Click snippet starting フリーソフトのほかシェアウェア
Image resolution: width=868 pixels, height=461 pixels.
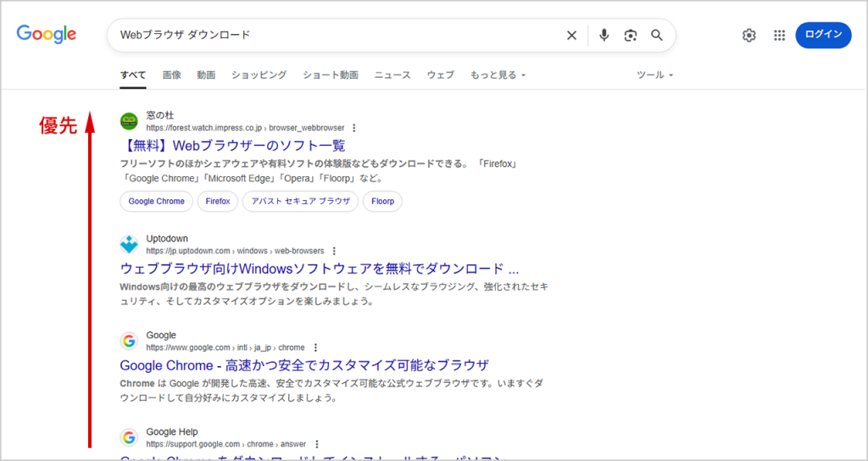[x=320, y=171]
